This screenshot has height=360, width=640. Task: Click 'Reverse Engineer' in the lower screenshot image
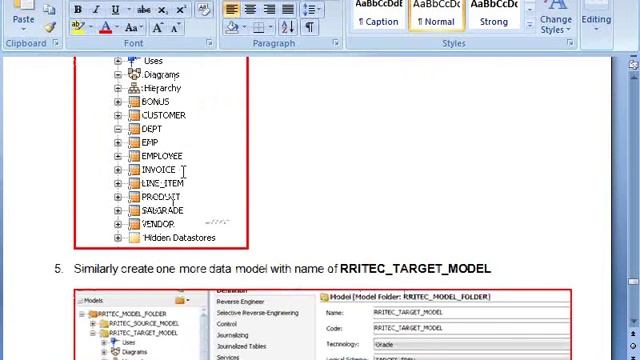coord(240,302)
